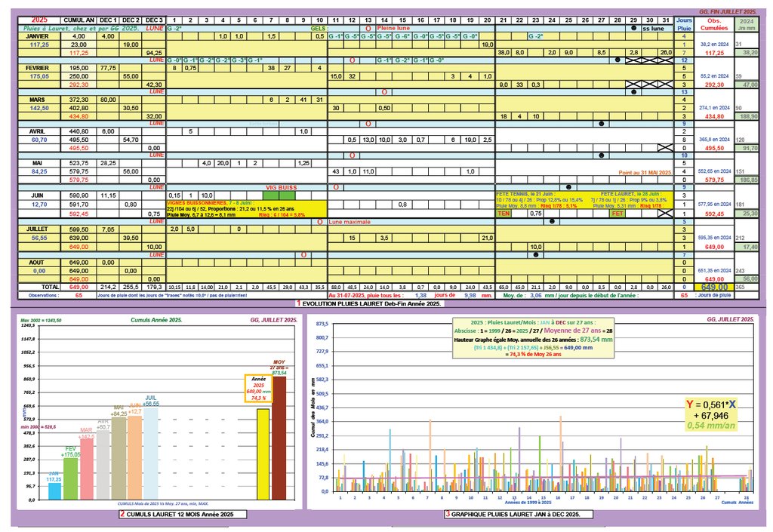Click the Observations : label
Image resolution: width=773 pixels, height=532 pixels.
pos(44,296)
